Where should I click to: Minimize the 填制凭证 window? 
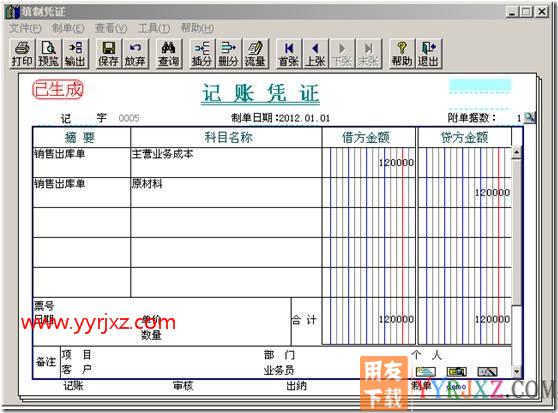tap(512, 12)
